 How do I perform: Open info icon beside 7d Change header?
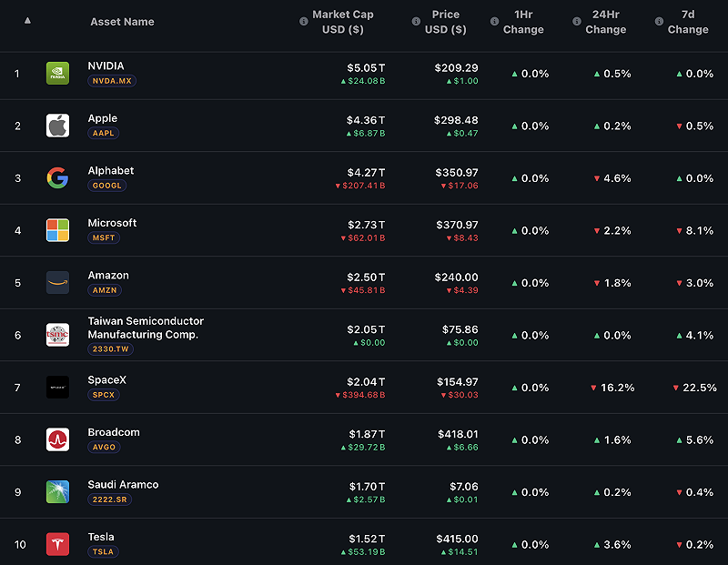tap(659, 21)
